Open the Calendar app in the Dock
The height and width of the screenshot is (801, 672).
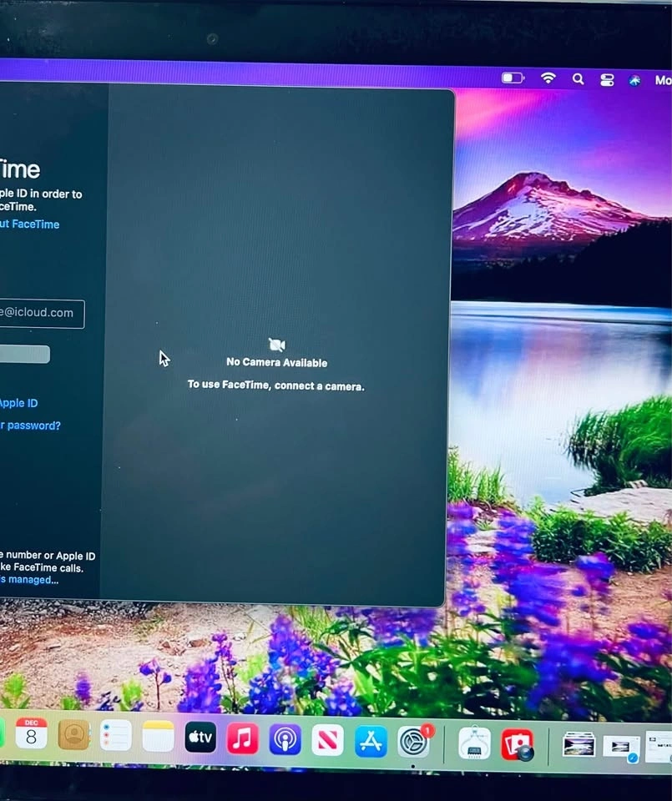point(31,734)
